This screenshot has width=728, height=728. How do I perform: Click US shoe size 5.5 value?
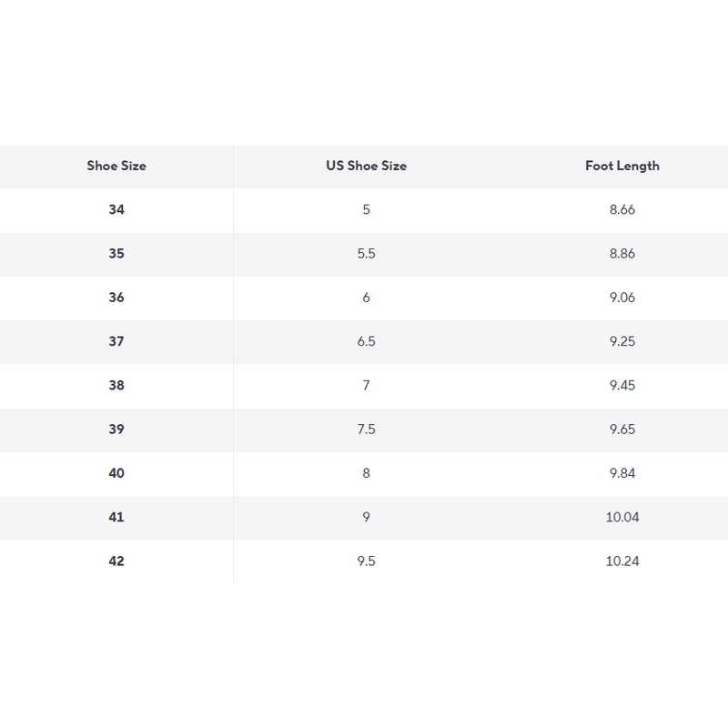tap(366, 253)
